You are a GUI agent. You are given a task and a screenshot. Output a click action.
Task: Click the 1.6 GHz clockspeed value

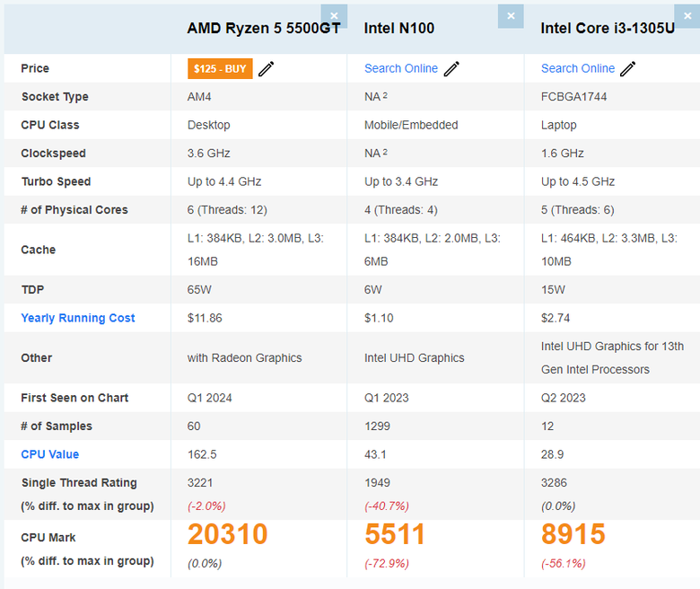click(562, 154)
